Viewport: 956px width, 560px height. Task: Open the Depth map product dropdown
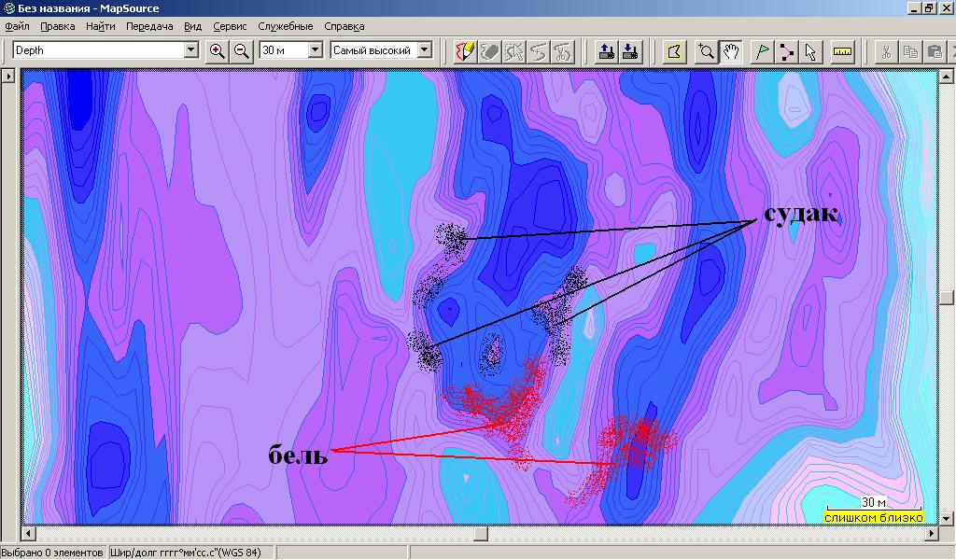point(191,50)
